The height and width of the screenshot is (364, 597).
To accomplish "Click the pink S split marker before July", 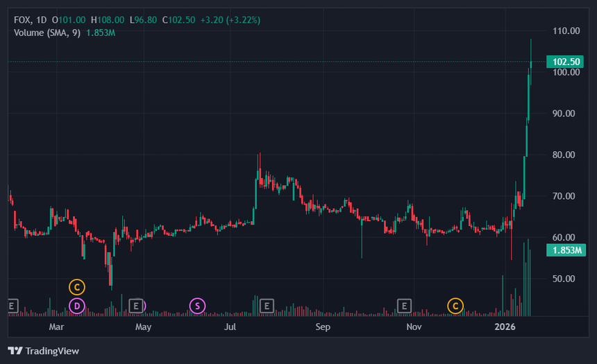I will pyautogui.click(x=197, y=305).
